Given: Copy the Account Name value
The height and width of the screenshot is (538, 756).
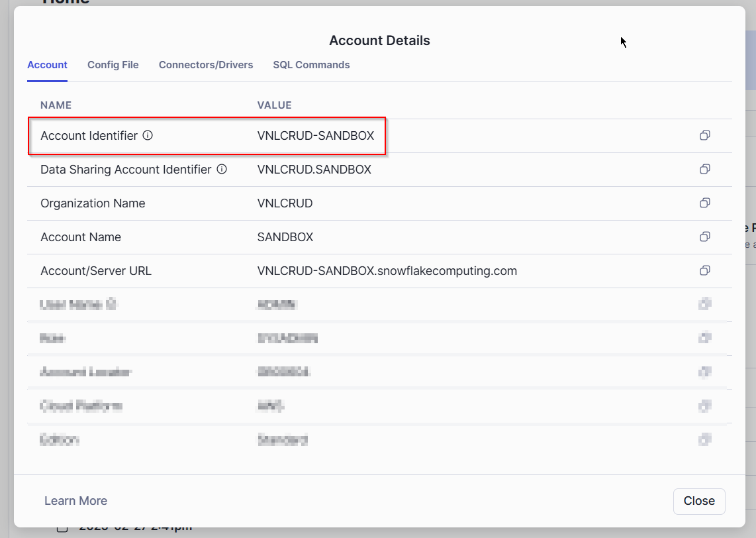Looking at the screenshot, I should click(705, 237).
